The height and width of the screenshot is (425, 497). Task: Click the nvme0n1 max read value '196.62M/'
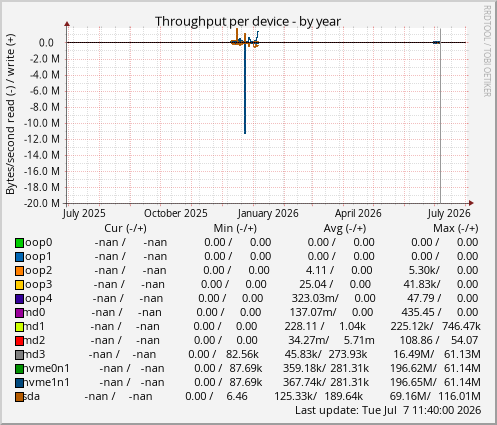point(413,368)
